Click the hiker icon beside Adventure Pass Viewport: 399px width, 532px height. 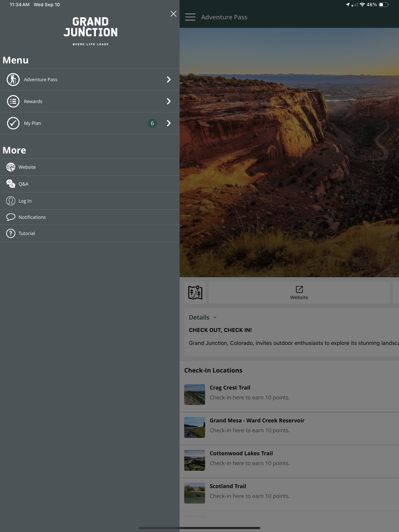(x=13, y=80)
